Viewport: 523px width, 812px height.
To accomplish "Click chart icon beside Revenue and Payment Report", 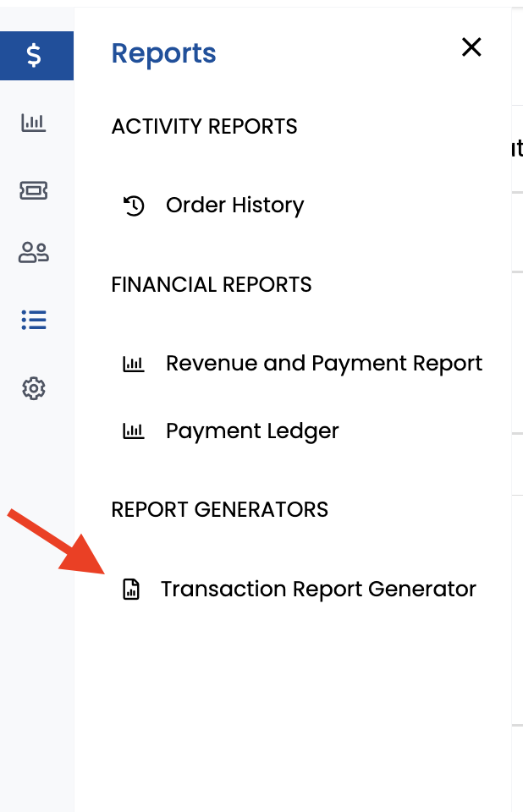I will tap(133, 364).
